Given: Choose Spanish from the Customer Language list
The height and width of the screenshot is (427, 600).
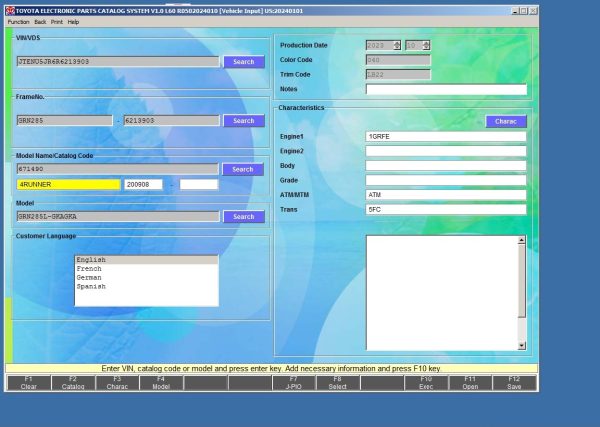Looking at the screenshot, I should tap(91, 287).
